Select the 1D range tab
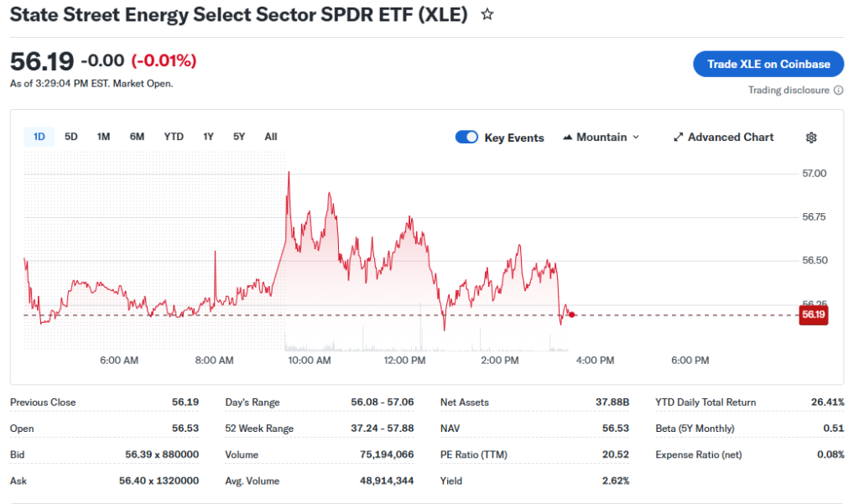The image size is (859, 504). [39, 137]
